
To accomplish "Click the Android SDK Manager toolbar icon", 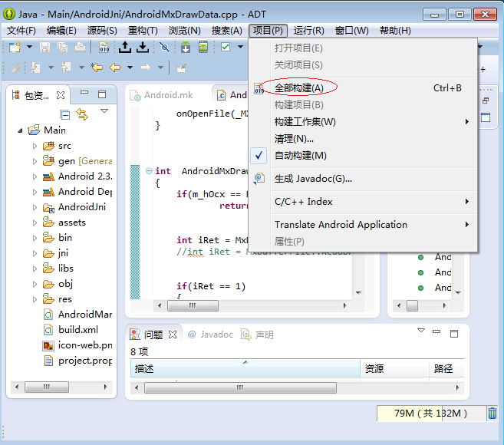I will click(186, 48).
